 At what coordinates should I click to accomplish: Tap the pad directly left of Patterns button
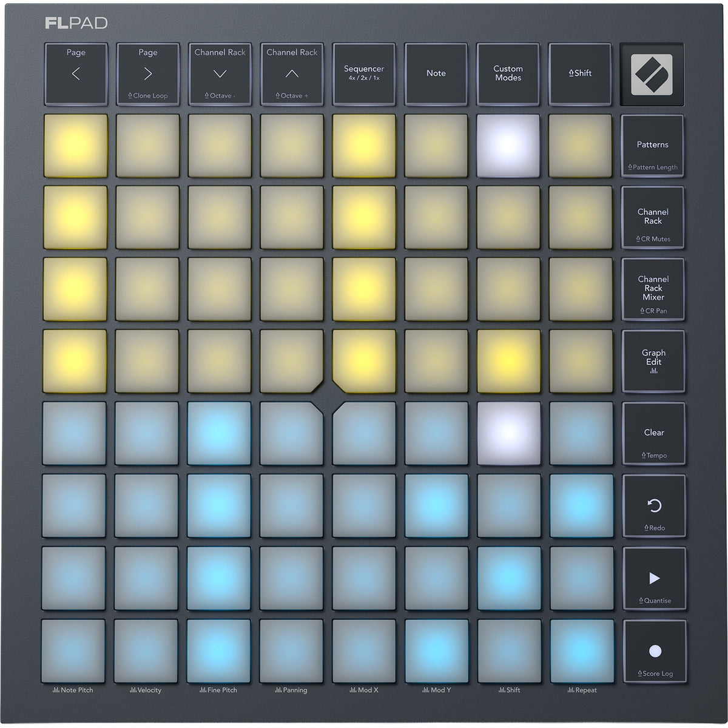click(580, 146)
